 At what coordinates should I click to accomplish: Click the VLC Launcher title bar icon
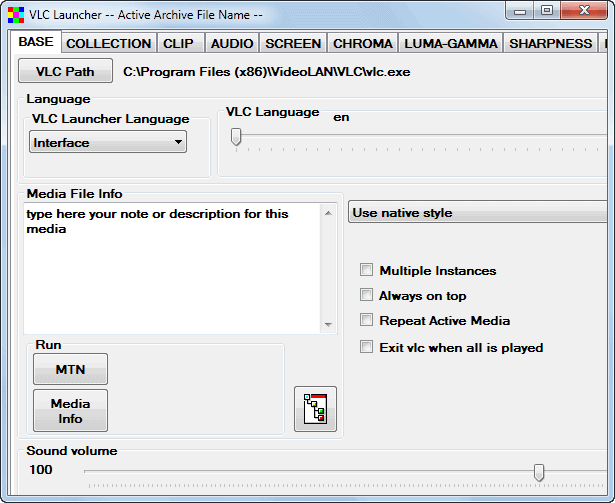pyautogui.click(x=16, y=15)
